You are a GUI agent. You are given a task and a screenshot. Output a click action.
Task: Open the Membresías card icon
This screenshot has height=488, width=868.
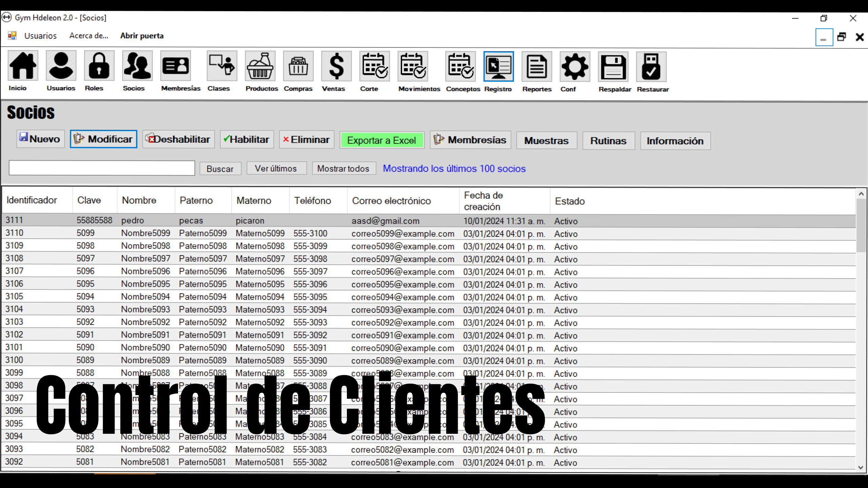pyautogui.click(x=175, y=66)
